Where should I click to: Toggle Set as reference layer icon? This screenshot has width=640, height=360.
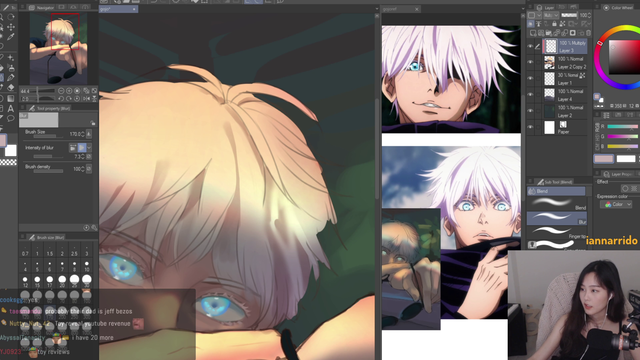point(539,24)
